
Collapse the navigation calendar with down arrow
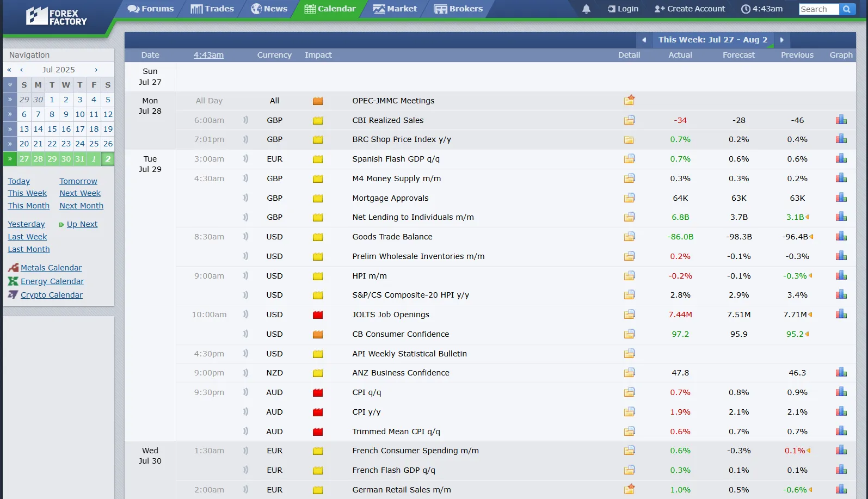pos(10,85)
